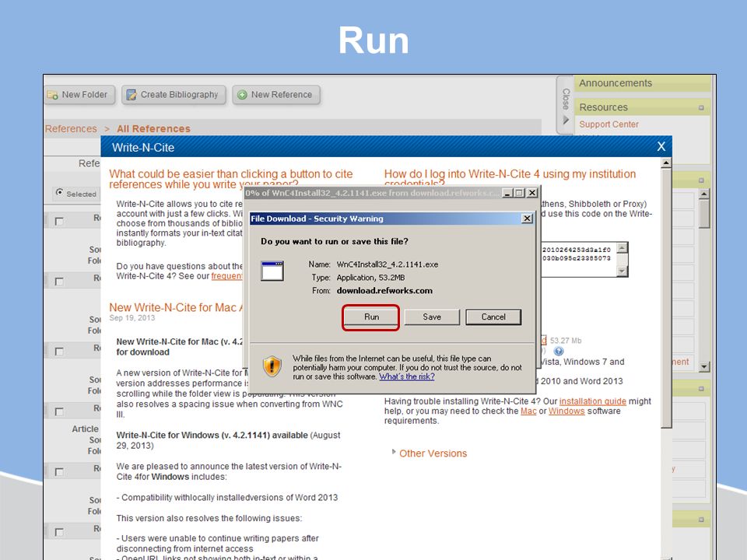This screenshot has height=560, width=747.
Task: Click download.refworks.com source text
Action: point(384,290)
